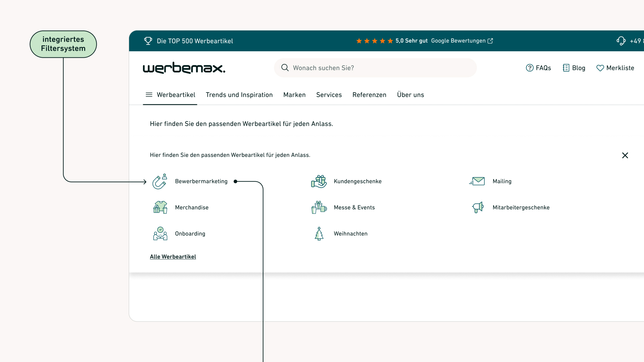This screenshot has height=362, width=644.
Task: Open Die TOP 500 Werbeartikel link
Action: point(195,41)
